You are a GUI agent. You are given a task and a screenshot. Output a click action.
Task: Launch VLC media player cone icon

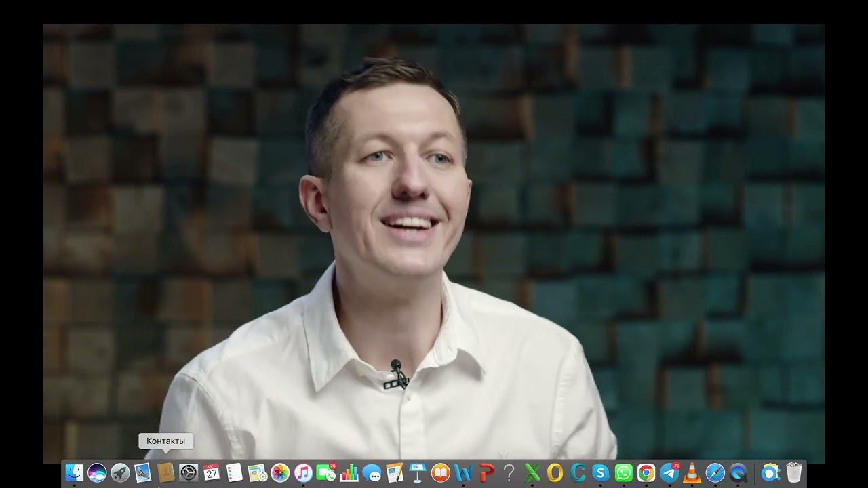(x=692, y=472)
